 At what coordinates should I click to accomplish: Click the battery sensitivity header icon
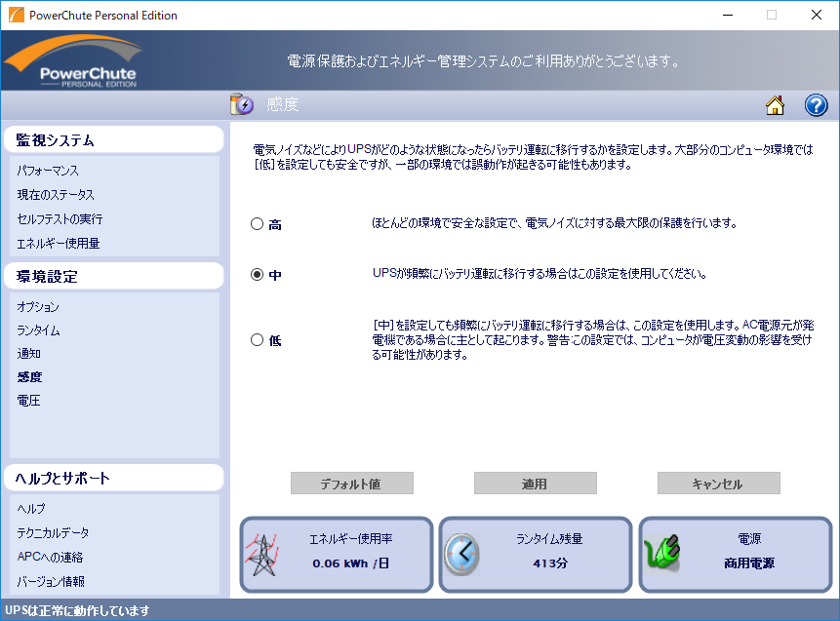click(x=242, y=104)
